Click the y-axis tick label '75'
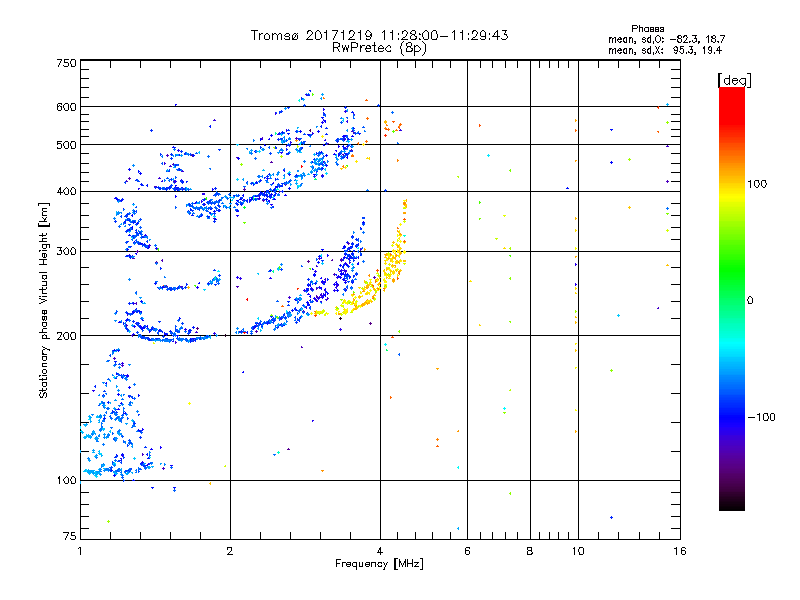Image resolution: width=800 pixels, height=600 pixels. tap(70, 536)
